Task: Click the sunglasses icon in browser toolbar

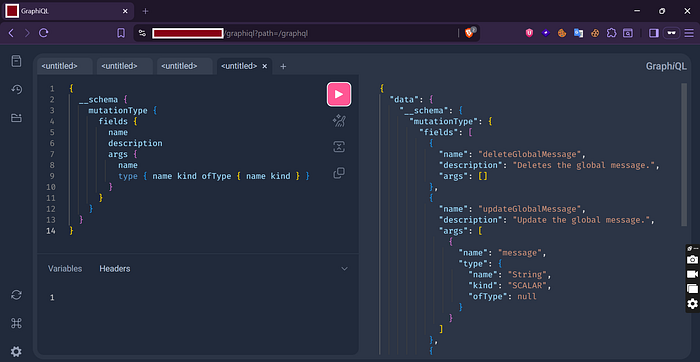Action: pyautogui.click(x=671, y=33)
